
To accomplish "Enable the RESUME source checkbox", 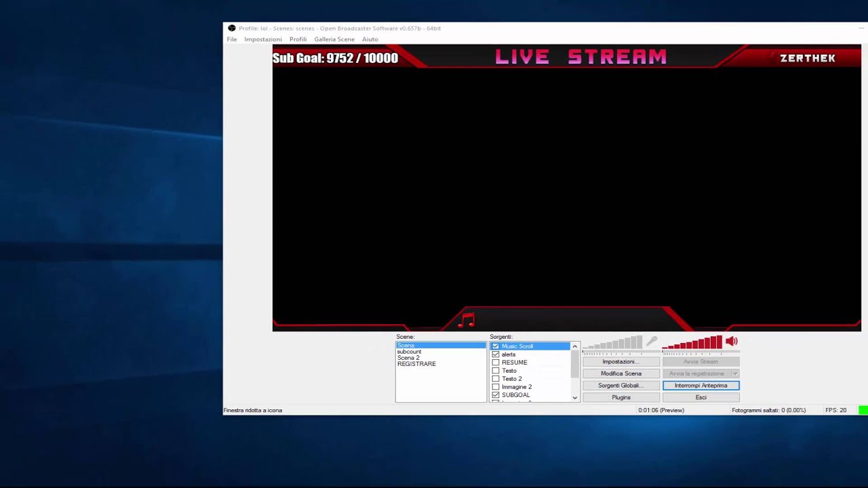I will pyautogui.click(x=496, y=363).
